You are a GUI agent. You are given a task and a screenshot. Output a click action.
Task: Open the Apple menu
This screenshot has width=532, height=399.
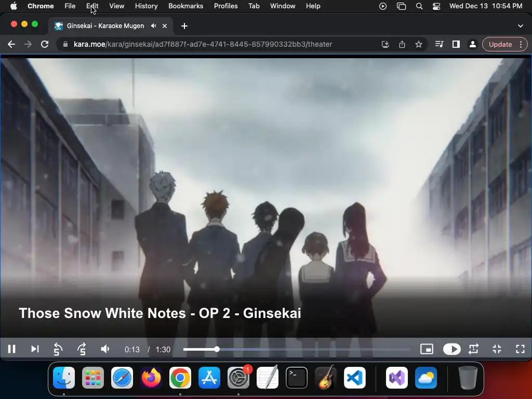click(x=14, y=6)
